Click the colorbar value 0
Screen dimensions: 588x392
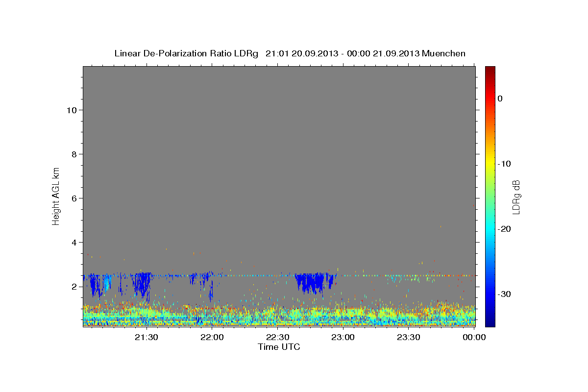coord(500,98)
